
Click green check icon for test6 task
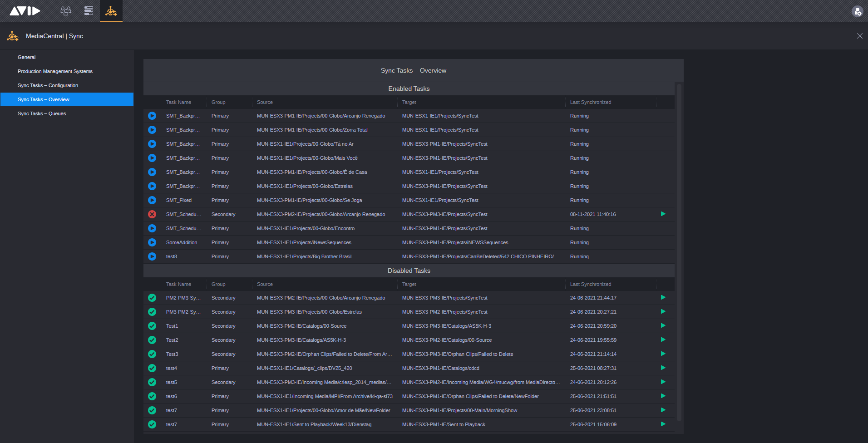152,396
